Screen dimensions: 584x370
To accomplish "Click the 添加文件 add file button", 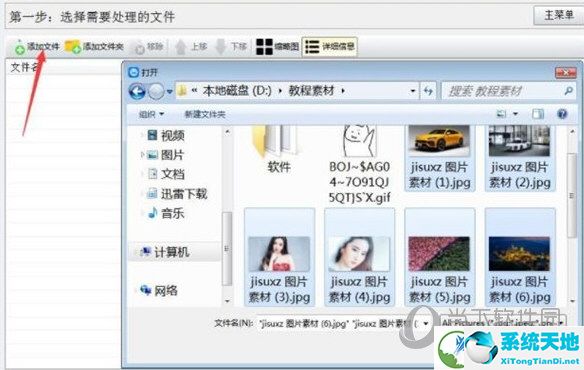I will pyautogui.click(x=37, y=47).
